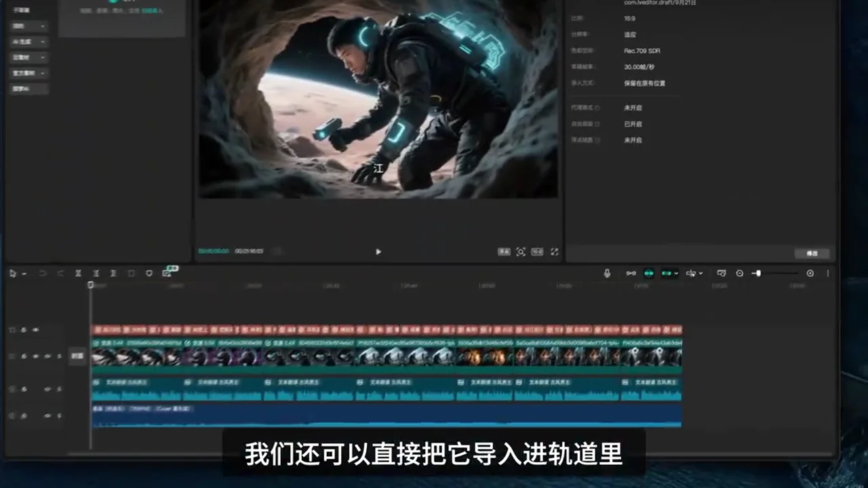Open the pointer tool mode dropdown arrow
The image size is (868, 488).
click(x=24, y=273)
